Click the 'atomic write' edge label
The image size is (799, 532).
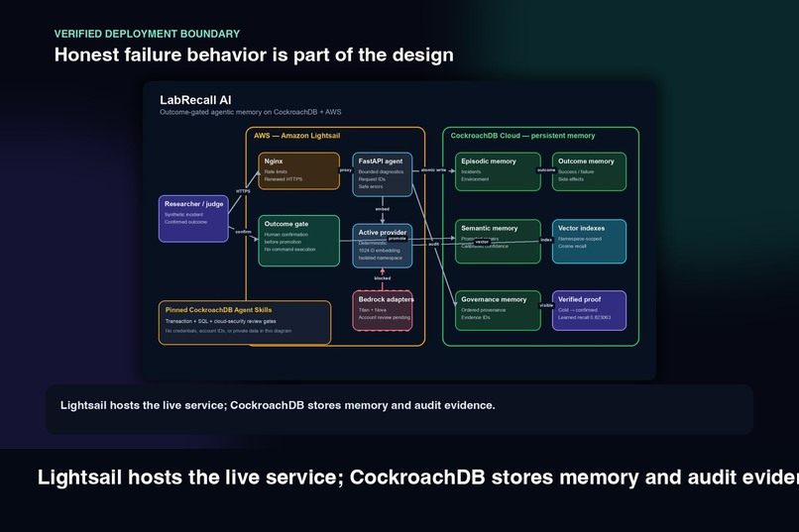tap(433, 170)
